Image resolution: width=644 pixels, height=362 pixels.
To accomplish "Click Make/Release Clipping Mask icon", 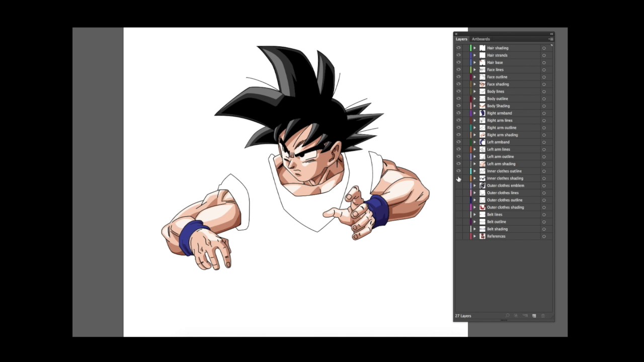I will (516, 316).
